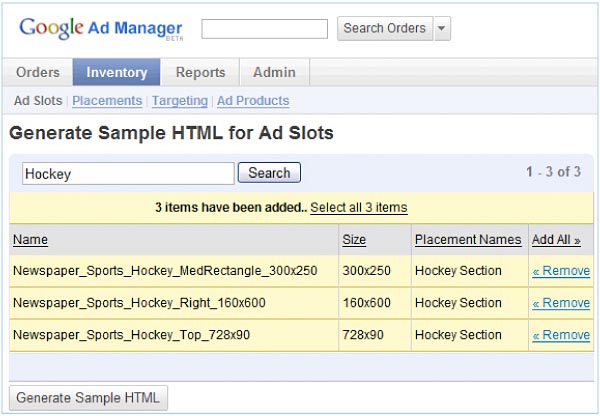
Task: Sort by the Name column header
Action: pos(30,240)
